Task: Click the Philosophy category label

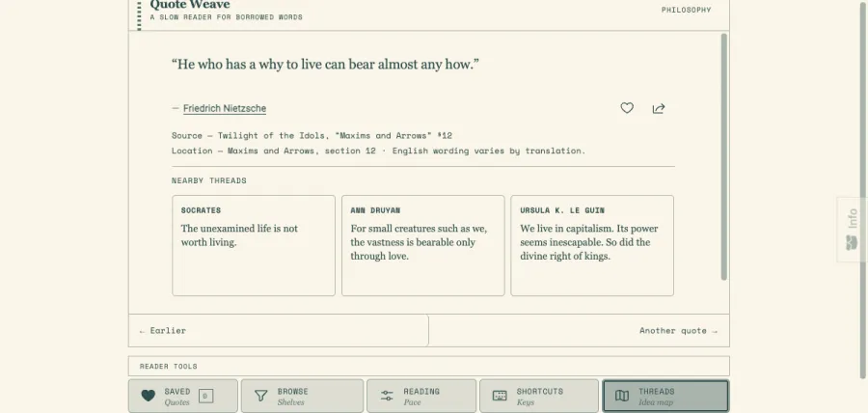Action: click(686, 10)
